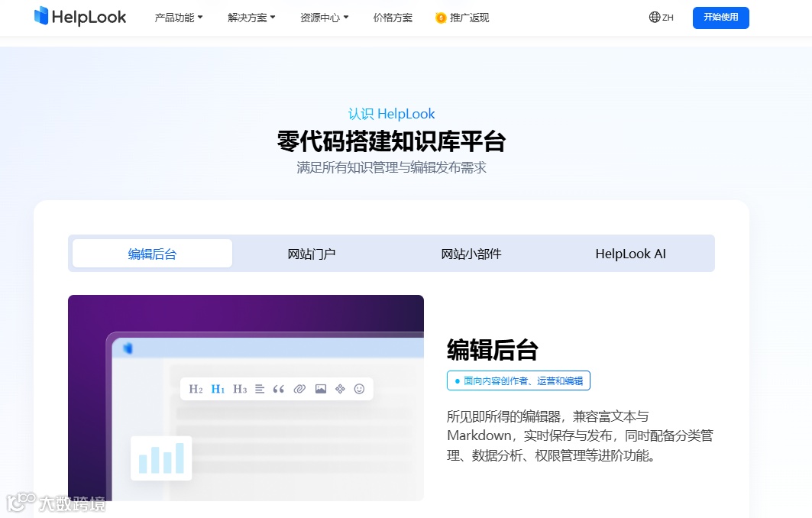Click the blockquote quotation icon
Image resolution: width=812 pixels, height=518 pixels.
coord(280,389)
